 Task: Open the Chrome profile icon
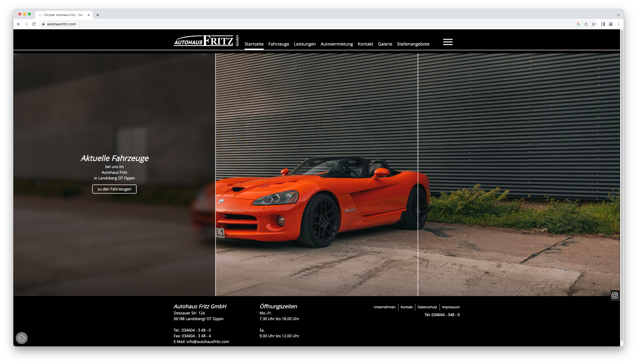(x=611, y=24)
